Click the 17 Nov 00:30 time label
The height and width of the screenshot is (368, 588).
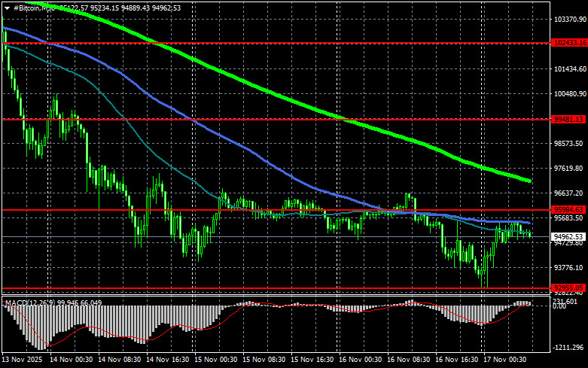point(506,361)
